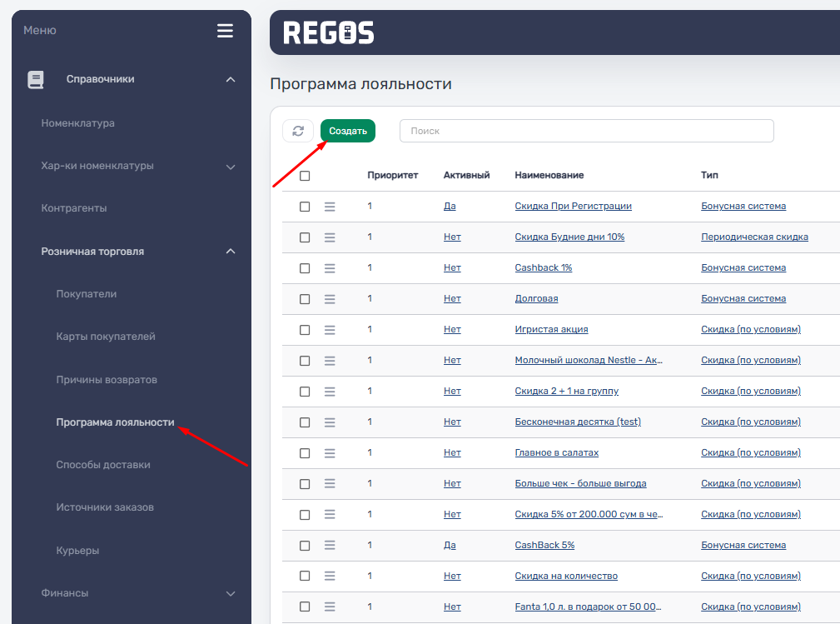Viewport: 840px width, 624px height.
Task: Click the refresh icon button
Action: 298,131
